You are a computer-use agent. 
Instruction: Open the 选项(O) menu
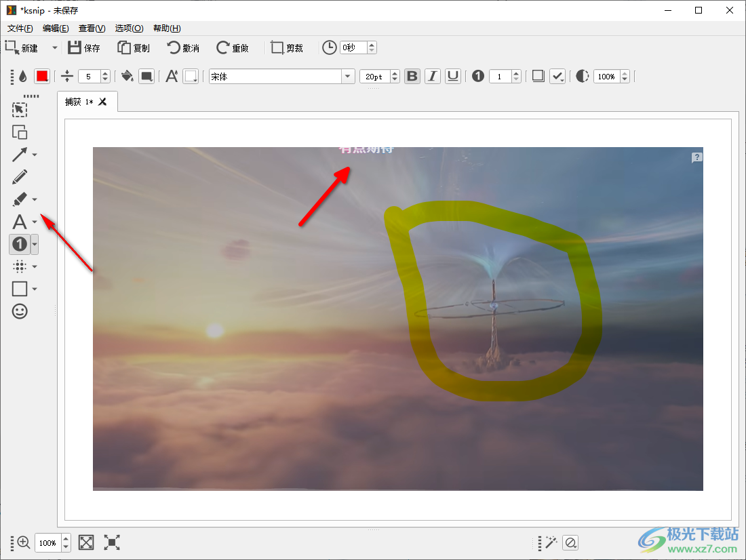tap(129, 28)
